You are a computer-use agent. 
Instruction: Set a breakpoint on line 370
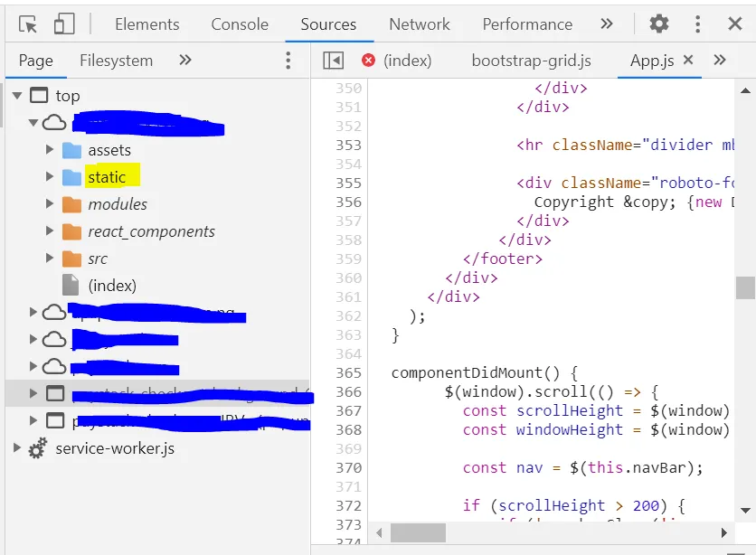pos(348,468)
